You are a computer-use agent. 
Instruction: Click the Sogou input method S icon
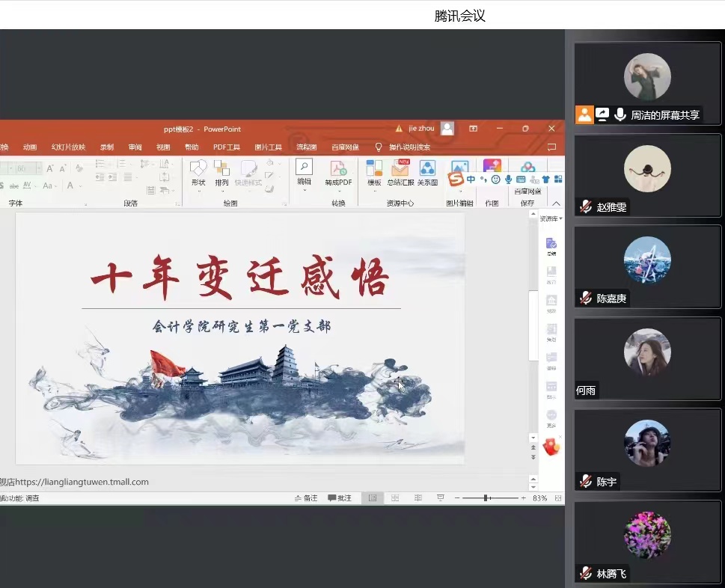pos(456,180)
